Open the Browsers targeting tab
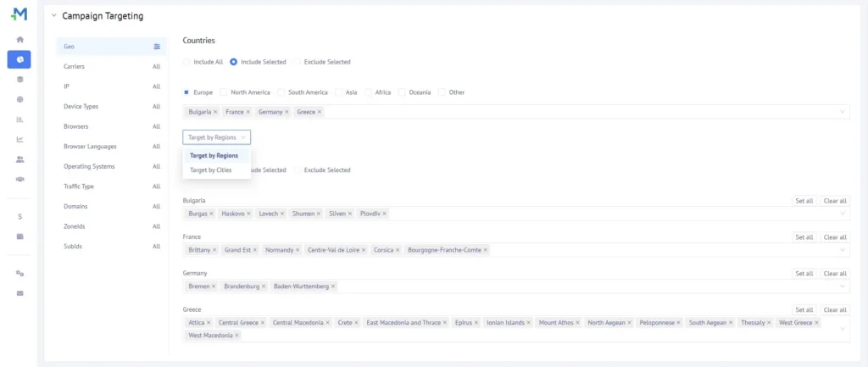 coord(111,126)
